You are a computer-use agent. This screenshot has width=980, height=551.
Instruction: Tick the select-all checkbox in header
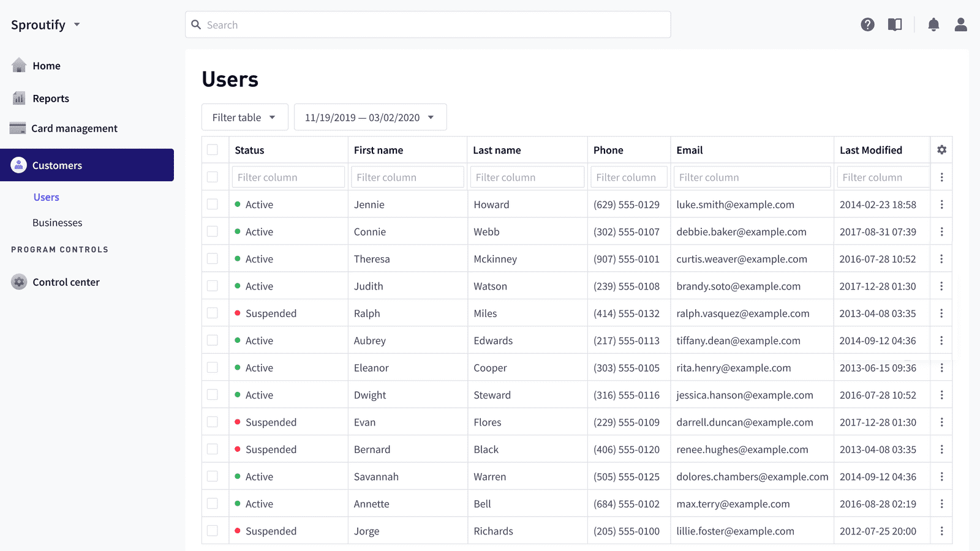[x=213, y=150]
